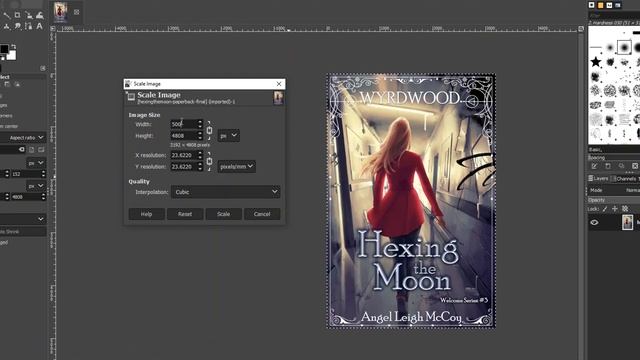Swap foreground and background colors
This screenshot has width=640, height=360.
click(13, 47)
